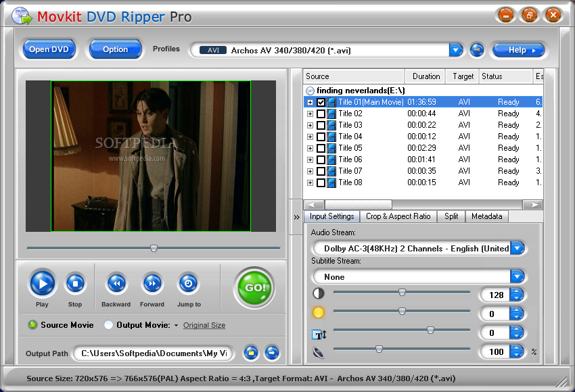Browse for output folder icon

click(251, 353)
